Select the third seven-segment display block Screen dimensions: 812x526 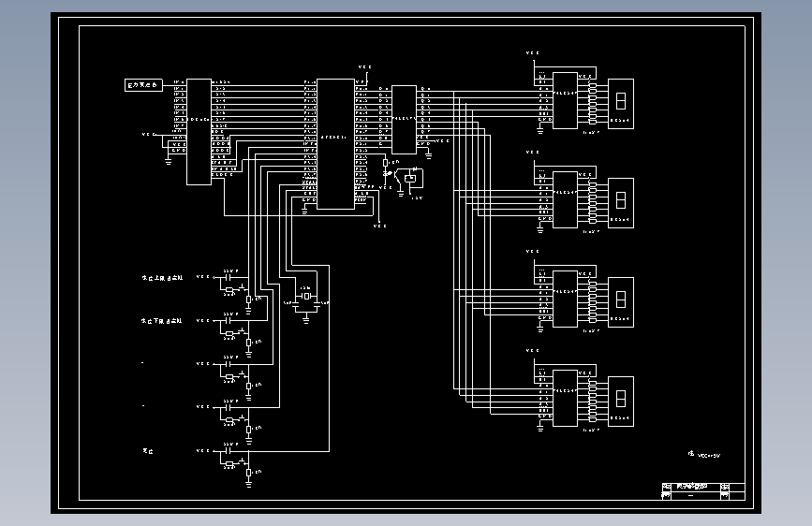[621, 302]
